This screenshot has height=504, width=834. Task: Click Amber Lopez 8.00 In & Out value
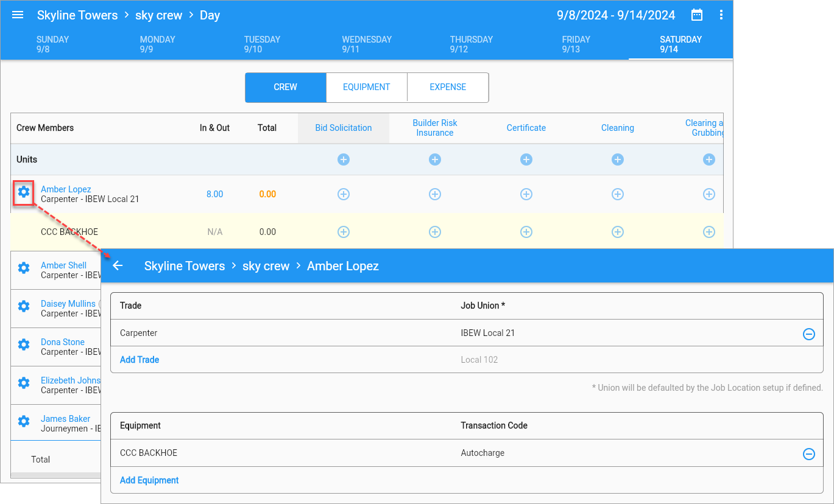(x=215, y=194)
